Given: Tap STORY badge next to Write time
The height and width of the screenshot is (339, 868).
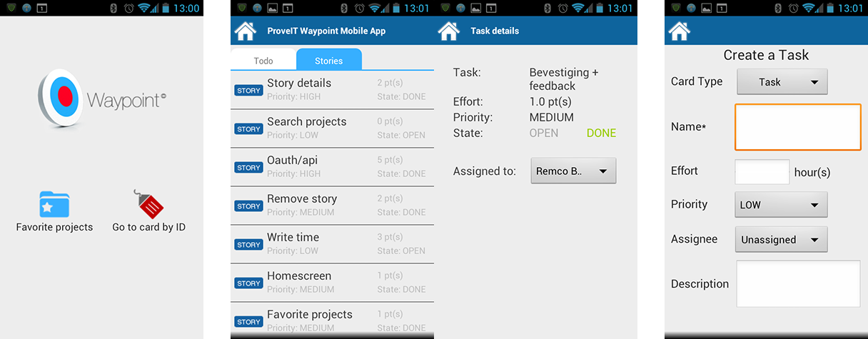Looking at the screenshot, I should pos(248,245).
